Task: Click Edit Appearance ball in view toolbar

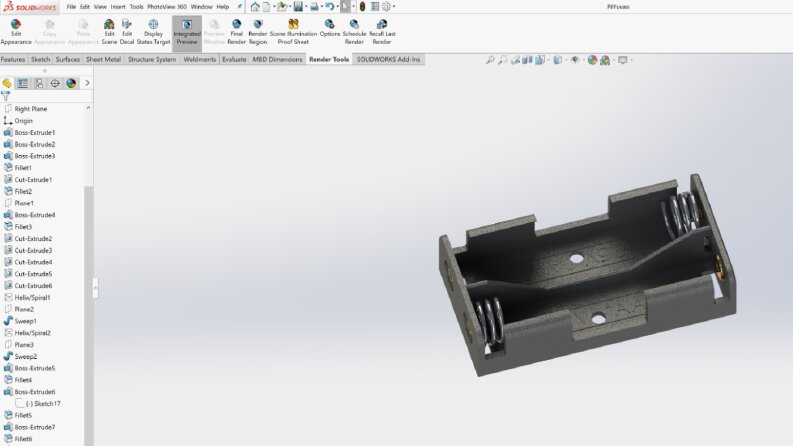Action: pyautogui.click(x=592, y=60)
